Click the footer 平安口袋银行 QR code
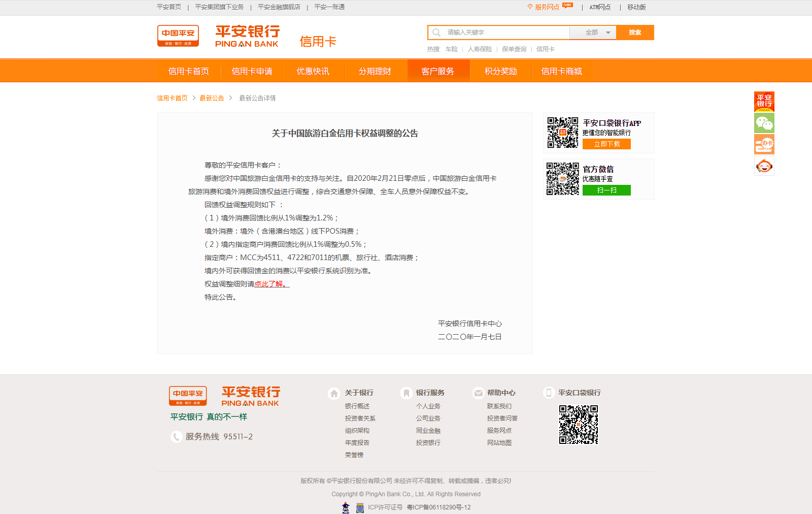This screenshot has height=514, width=812. [x=579, y=425]
